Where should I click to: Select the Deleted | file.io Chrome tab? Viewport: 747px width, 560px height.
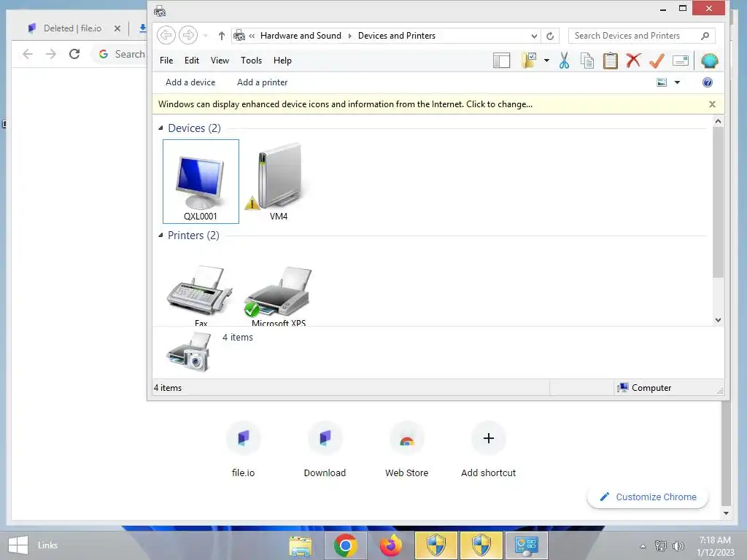(71, 28)
